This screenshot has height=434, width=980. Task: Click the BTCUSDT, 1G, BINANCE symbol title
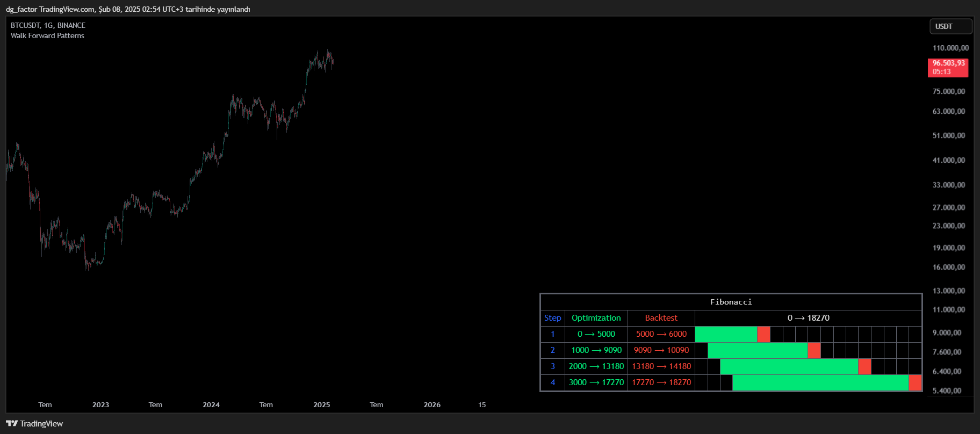[x=48, y=25]
